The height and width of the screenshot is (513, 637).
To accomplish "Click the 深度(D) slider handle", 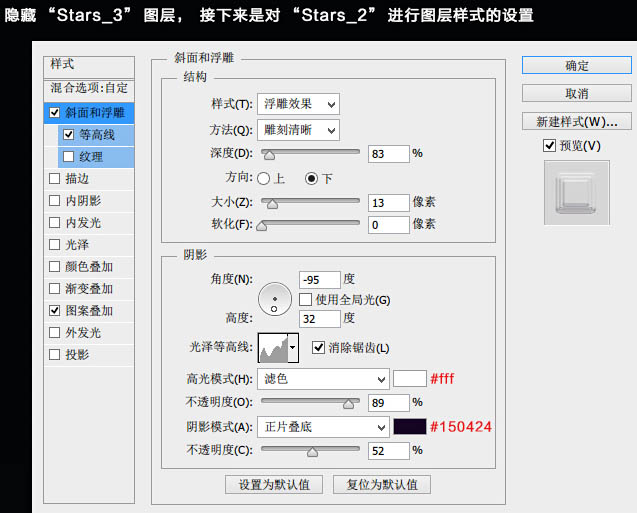I will [x=269, y=155].
